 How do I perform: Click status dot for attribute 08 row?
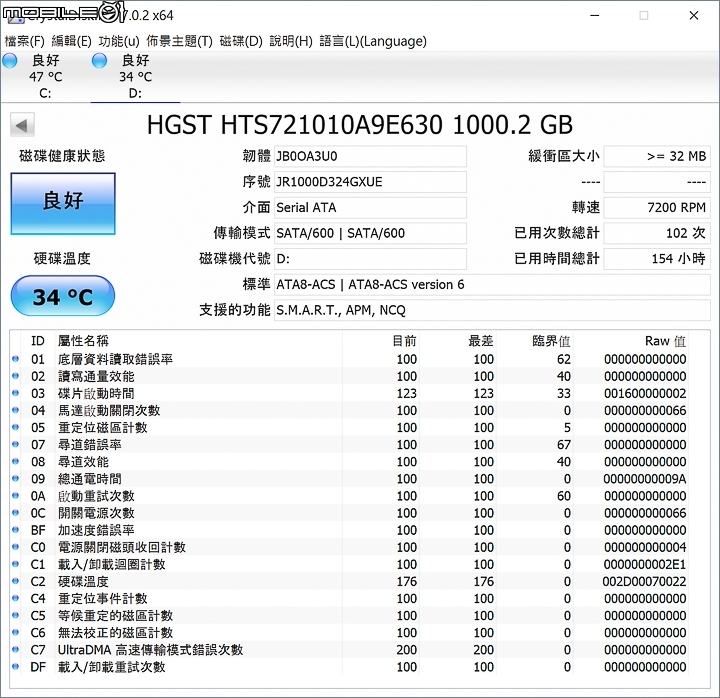pos(15,462)
